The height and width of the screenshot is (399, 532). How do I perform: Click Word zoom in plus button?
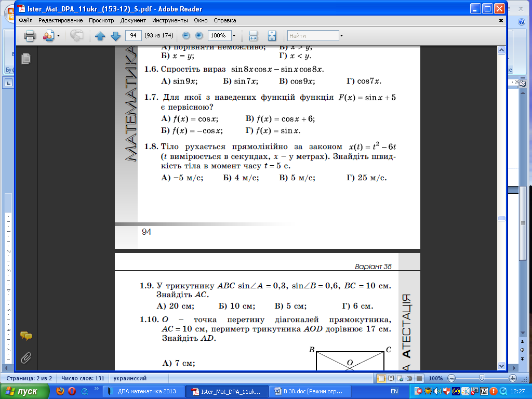click(513, 378)
